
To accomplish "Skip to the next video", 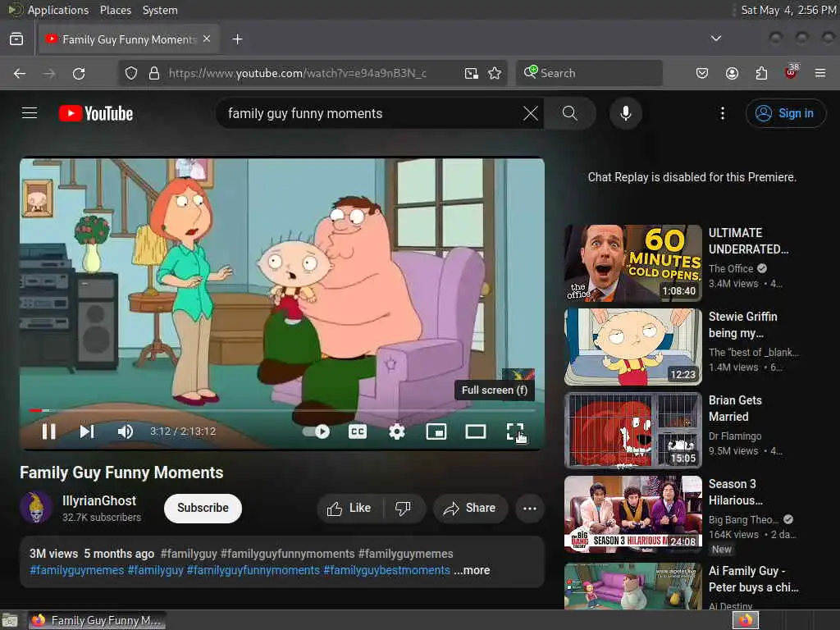I will [87, 431].
